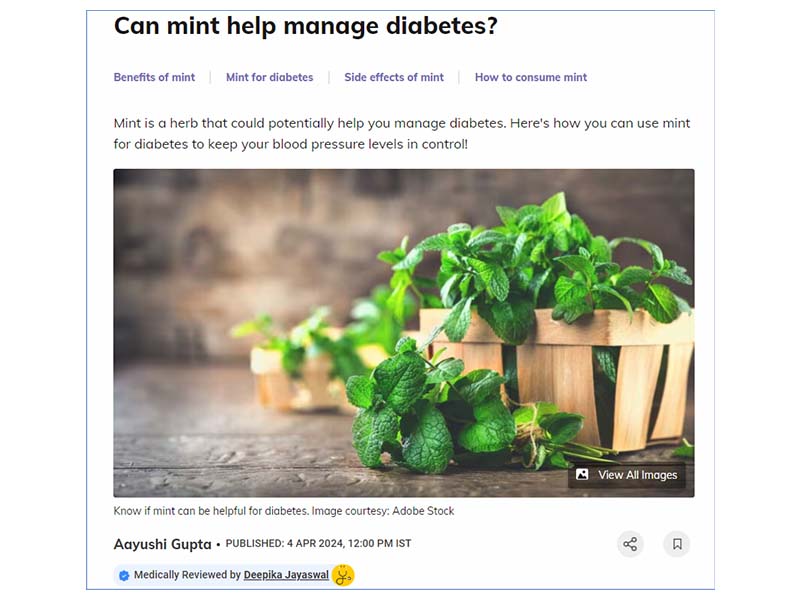The image size is (800, 600).
Task: Click the share icon
Action: point(630,544)
